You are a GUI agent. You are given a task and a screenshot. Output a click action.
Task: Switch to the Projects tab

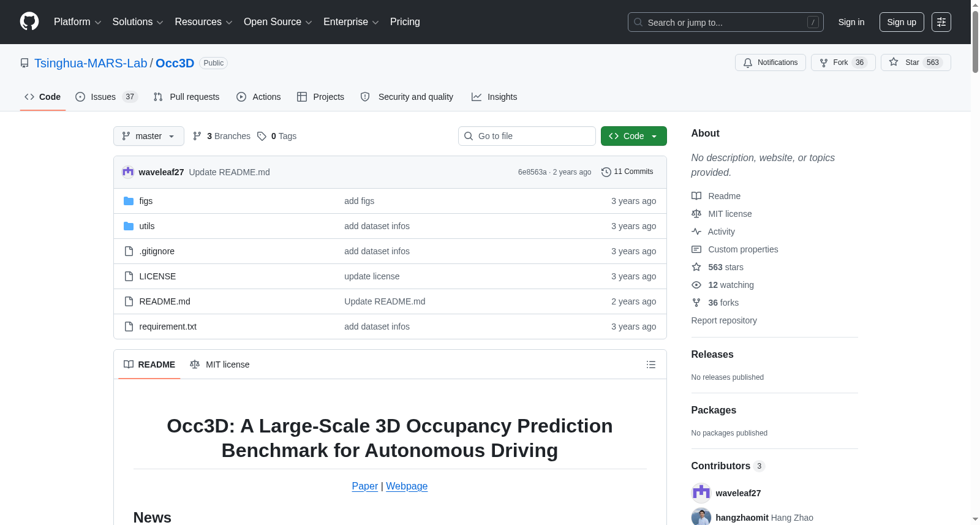[x=320, y=97]
